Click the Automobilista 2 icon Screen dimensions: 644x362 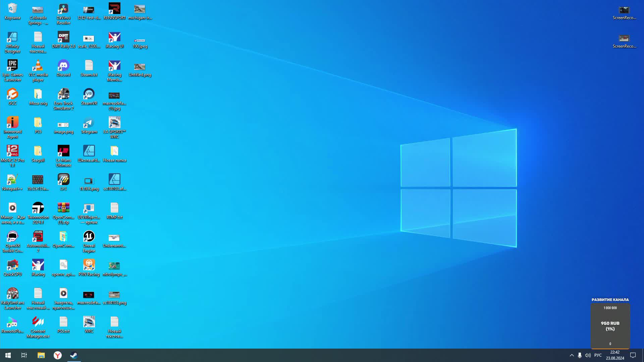coord(38,242)
